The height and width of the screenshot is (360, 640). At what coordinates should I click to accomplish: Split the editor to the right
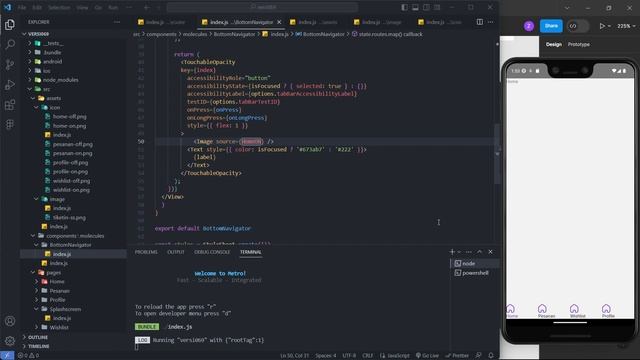pos(480,22)
